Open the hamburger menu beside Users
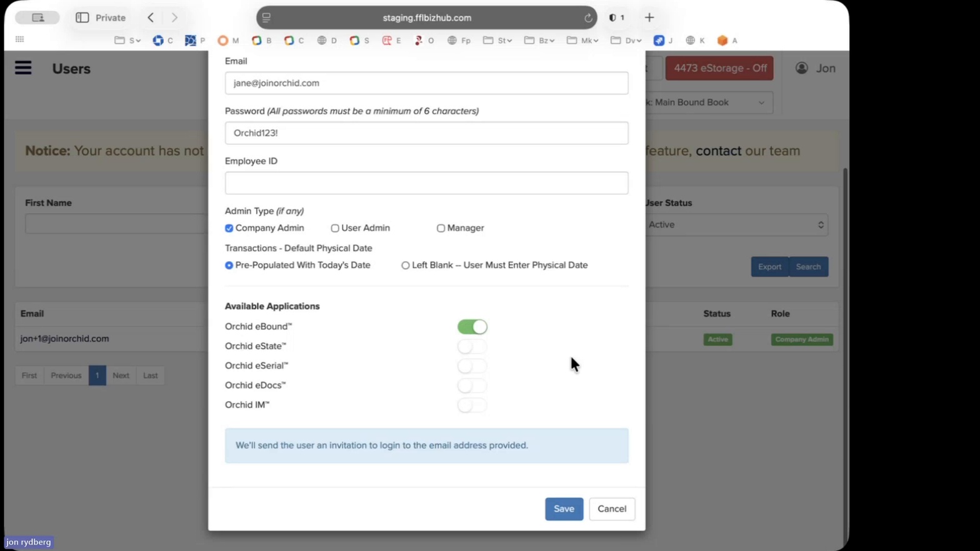 23,67
